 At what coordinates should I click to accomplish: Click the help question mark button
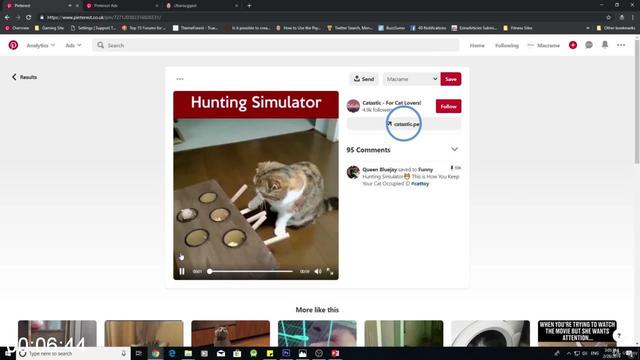[619, 336]
